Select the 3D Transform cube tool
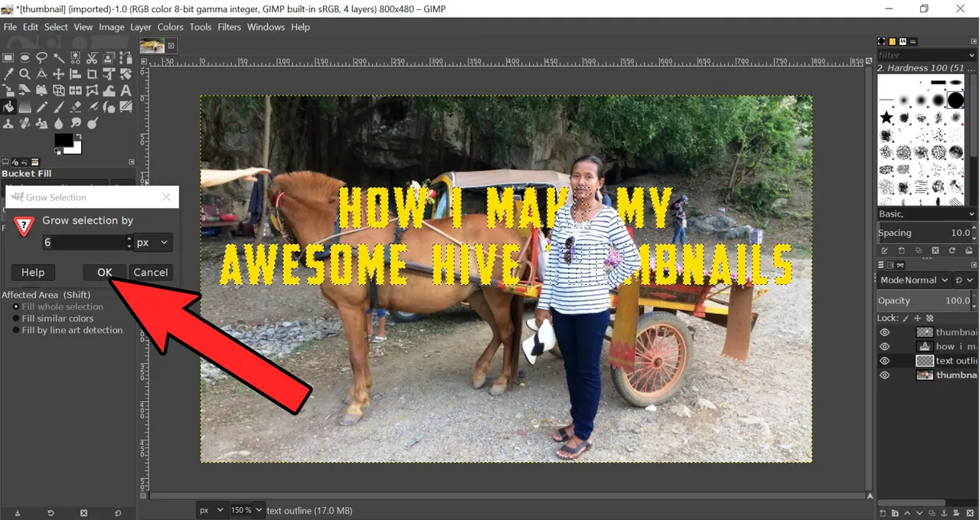 59,90
